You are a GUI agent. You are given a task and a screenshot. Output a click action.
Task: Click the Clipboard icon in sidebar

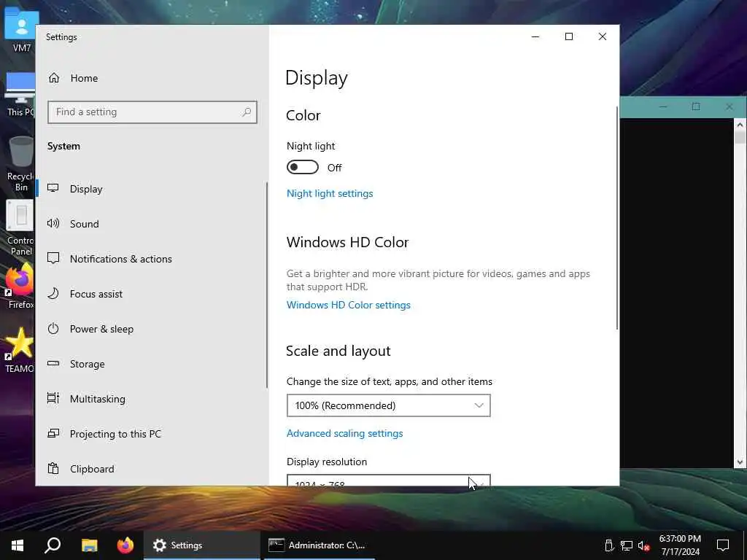click(x=53, y=468)
